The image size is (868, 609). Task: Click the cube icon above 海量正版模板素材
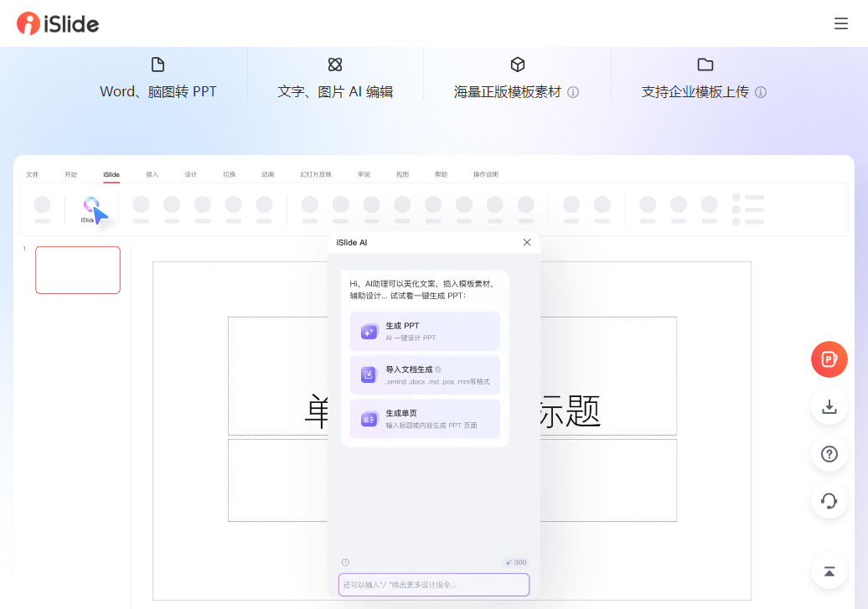coord(518,65)
